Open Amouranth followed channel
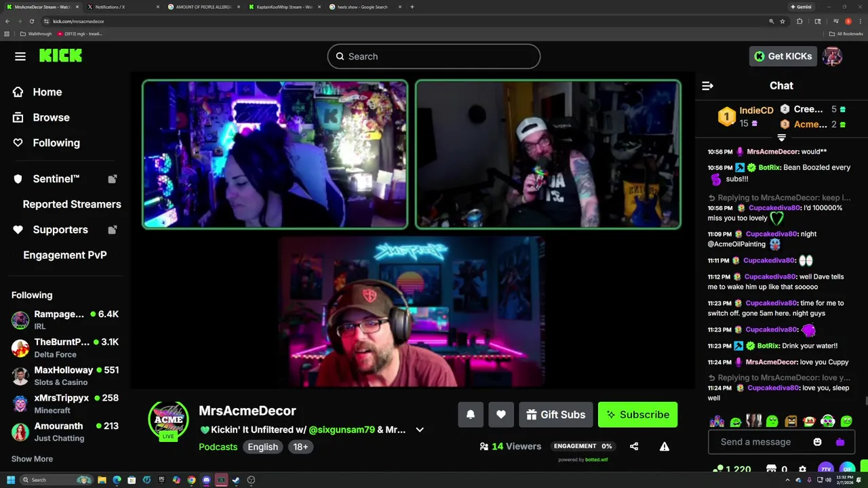 tap(65, 432)
